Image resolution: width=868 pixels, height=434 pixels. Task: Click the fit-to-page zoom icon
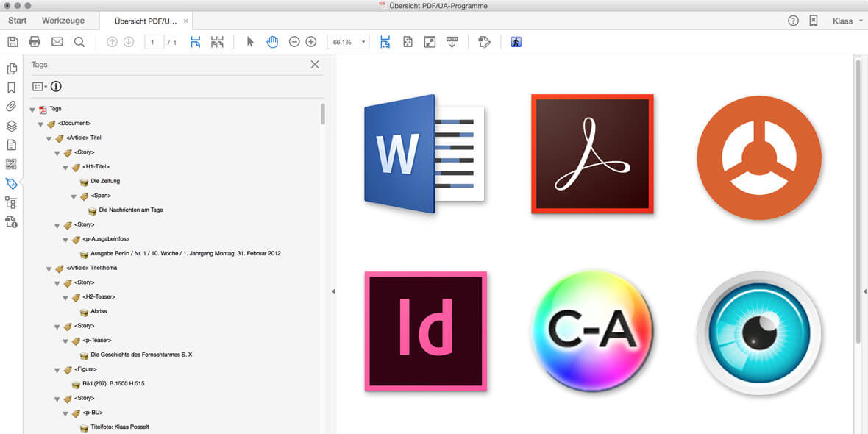click(x=408, y=42)
